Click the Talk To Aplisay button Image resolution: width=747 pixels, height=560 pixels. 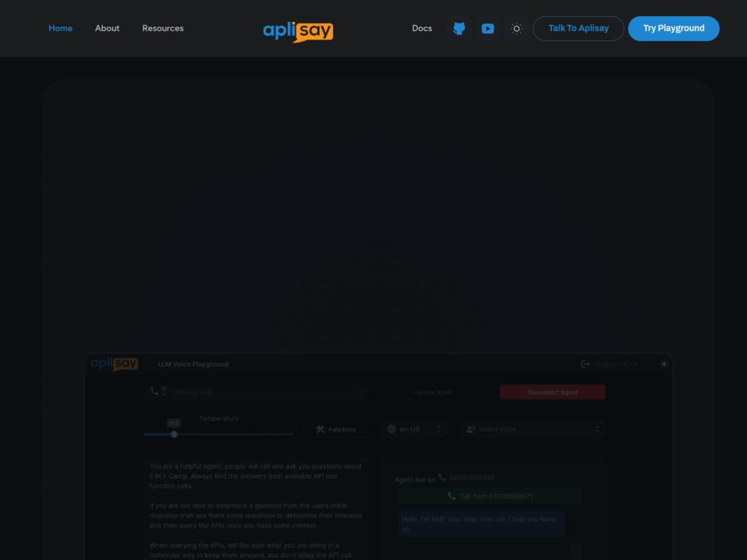coord(578,29)
